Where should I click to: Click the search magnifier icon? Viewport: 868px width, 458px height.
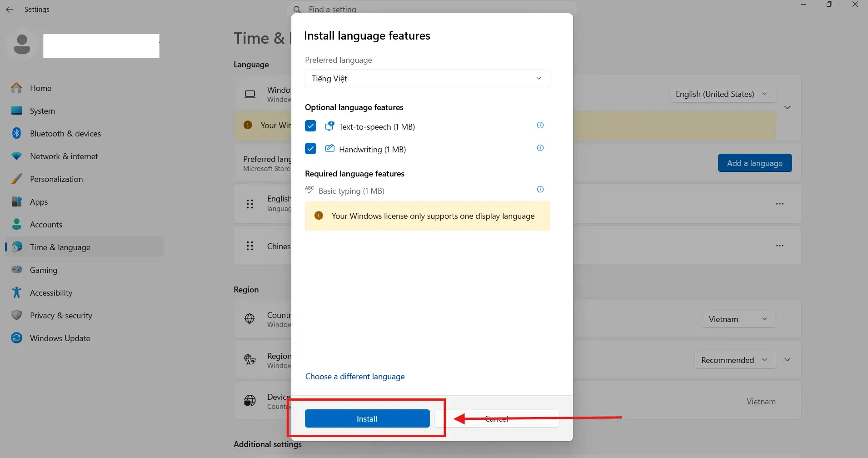pyautogui.click(x=297, y=10)
